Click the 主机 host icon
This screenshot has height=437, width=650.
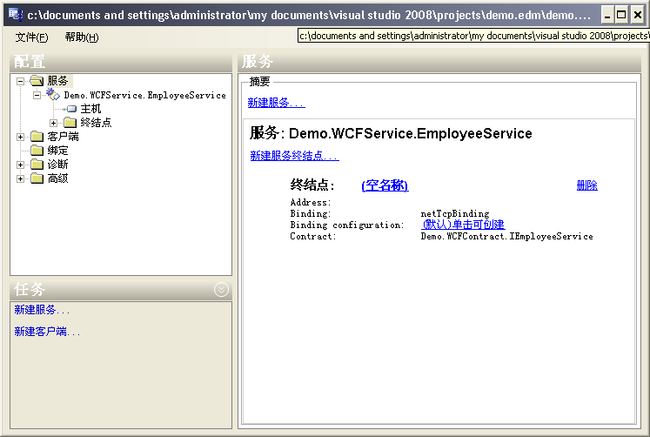coord(71,109)
